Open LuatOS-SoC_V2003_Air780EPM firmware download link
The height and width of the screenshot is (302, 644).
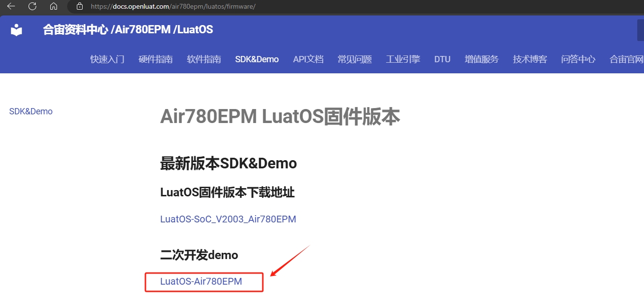(228, 219)
